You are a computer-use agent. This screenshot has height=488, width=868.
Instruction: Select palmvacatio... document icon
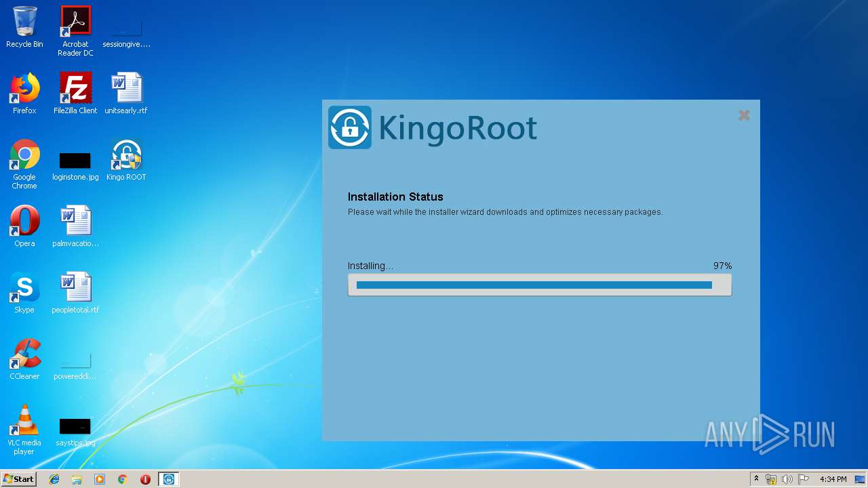75,226
